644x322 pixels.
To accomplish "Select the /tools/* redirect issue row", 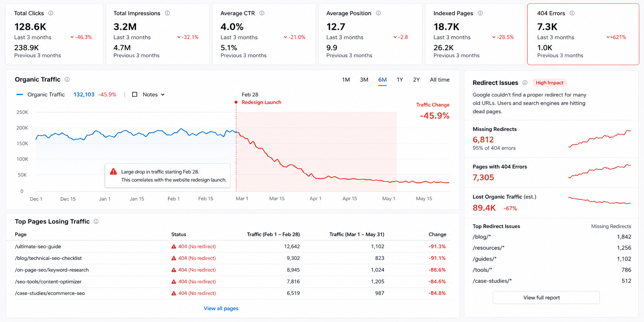I will [552, 270].
